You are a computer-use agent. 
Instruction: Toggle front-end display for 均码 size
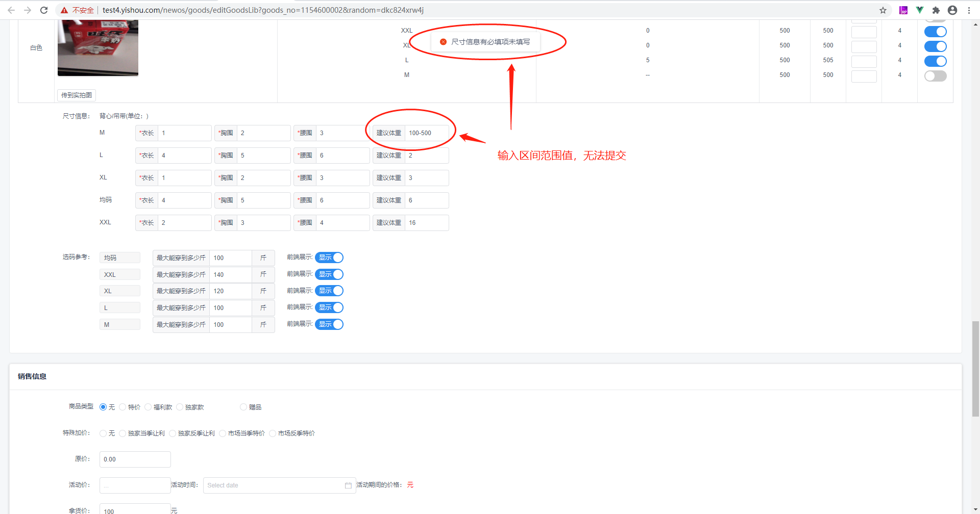pyautogui.click(x=329, y=258)
